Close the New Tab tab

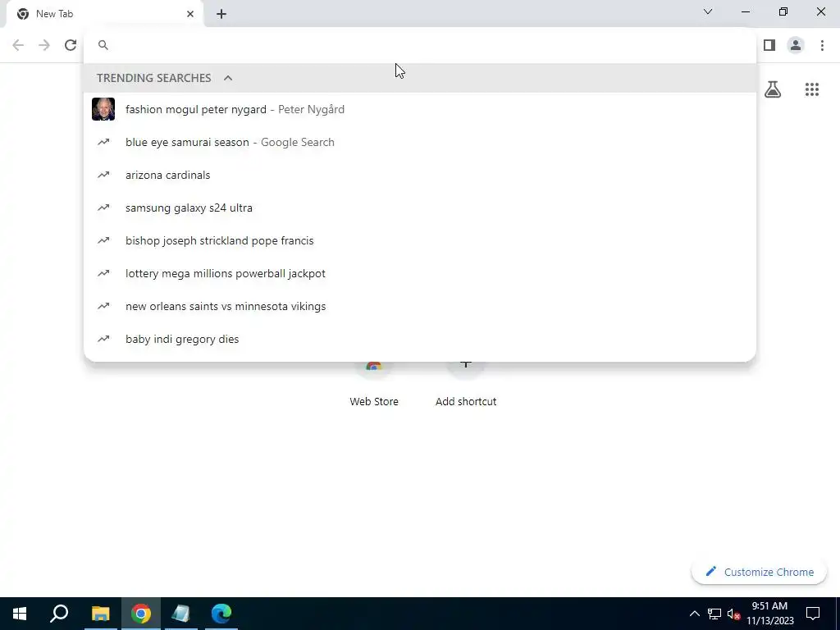[190, 14]
